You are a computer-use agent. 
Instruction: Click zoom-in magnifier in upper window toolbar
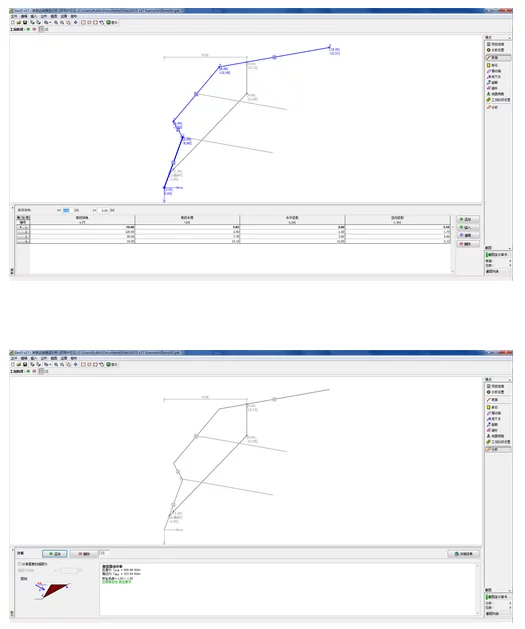coord(56,22)
